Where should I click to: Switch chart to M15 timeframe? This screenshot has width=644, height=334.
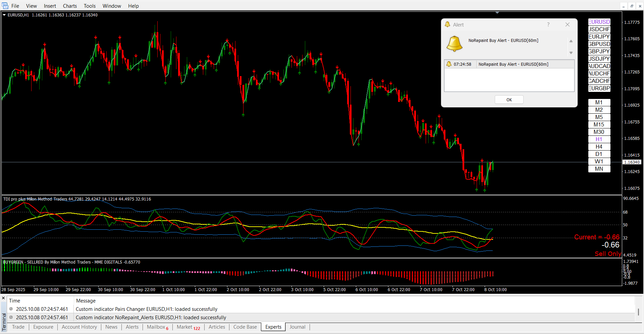599,124
